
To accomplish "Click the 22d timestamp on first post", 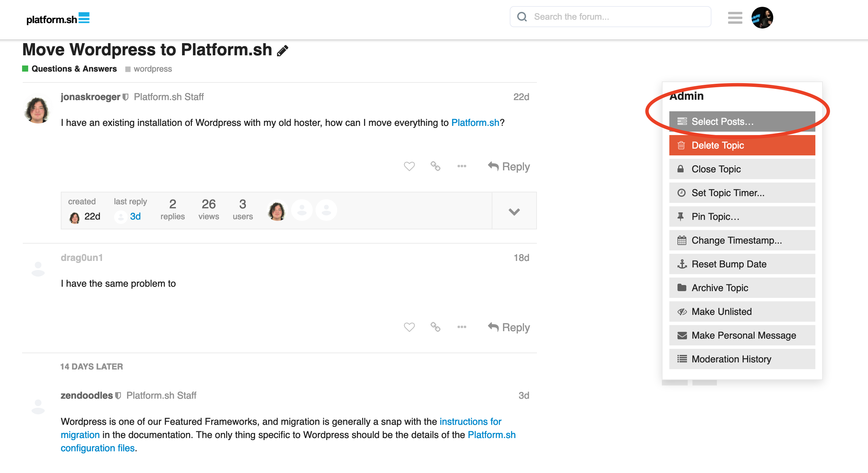I will tap(521, 97).
